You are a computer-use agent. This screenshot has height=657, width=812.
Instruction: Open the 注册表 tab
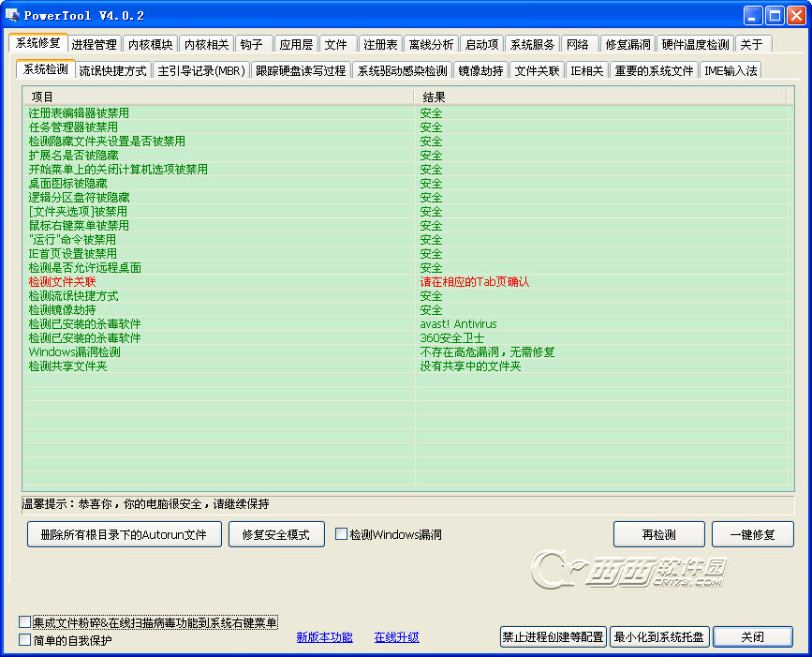380,45
